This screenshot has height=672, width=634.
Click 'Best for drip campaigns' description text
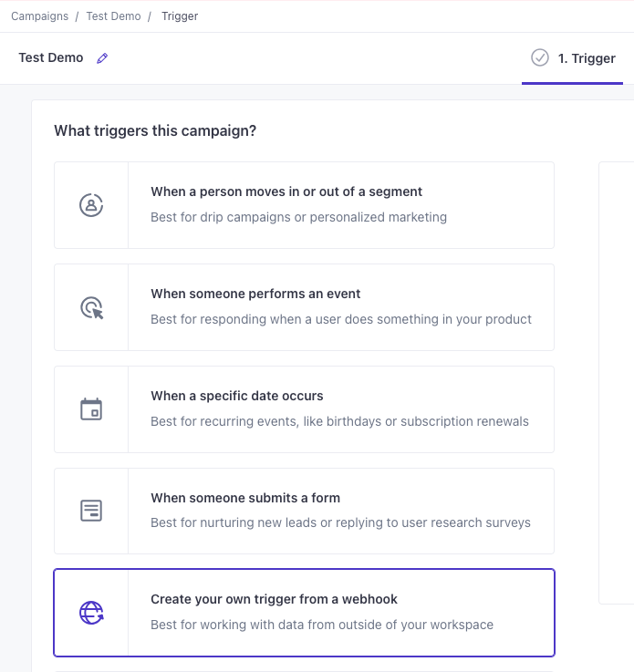pos(298,217)
